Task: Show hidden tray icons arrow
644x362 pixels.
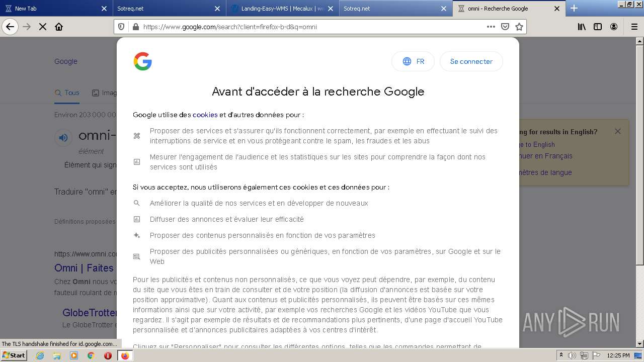Action: [x=561, y=355]
